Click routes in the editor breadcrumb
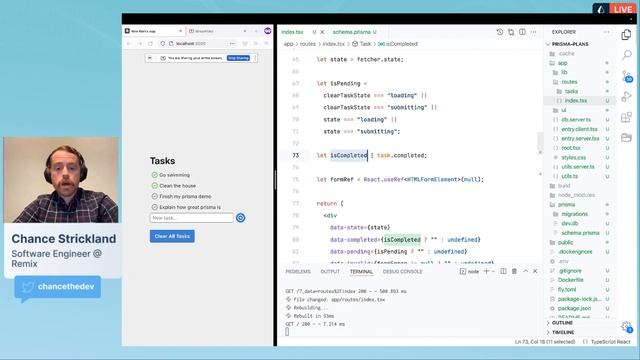Viewport: 640px width, 360px height. click(307, 44)
